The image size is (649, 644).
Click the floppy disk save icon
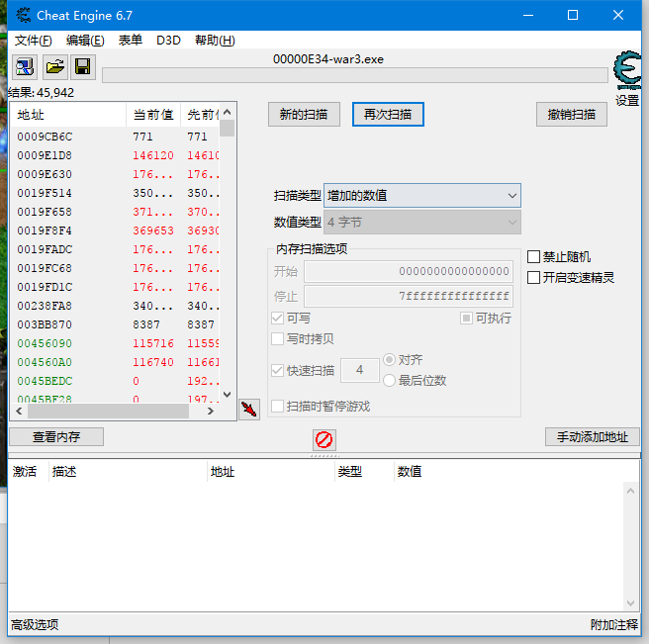pos(83,66)
